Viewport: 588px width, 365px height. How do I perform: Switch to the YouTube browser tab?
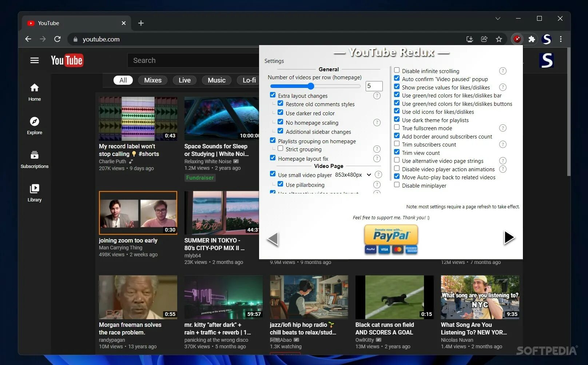click(76, 23)
